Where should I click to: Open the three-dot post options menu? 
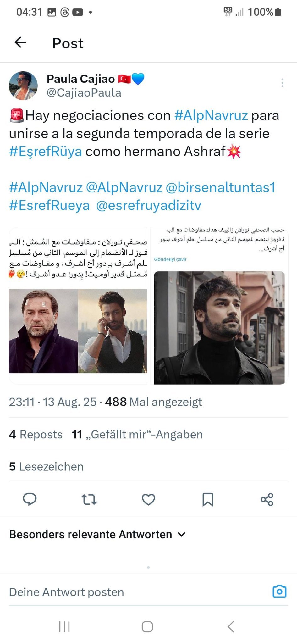point(282,83)
